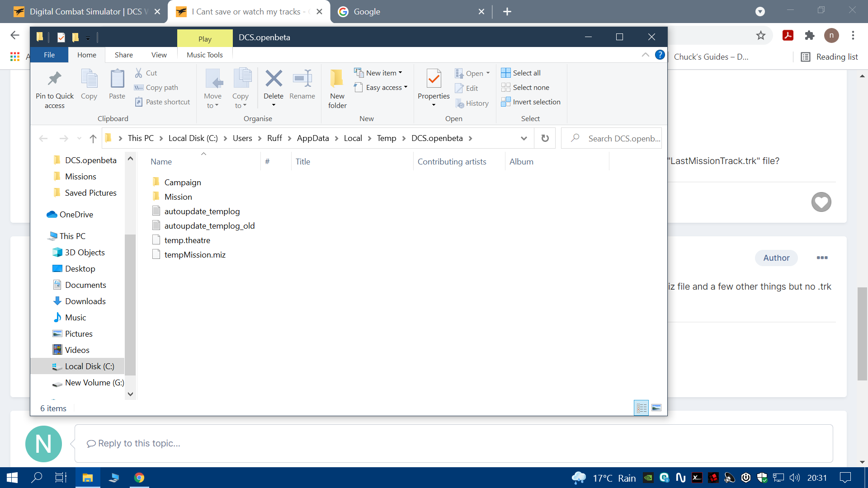Click the New folder icon

[337, 79]
